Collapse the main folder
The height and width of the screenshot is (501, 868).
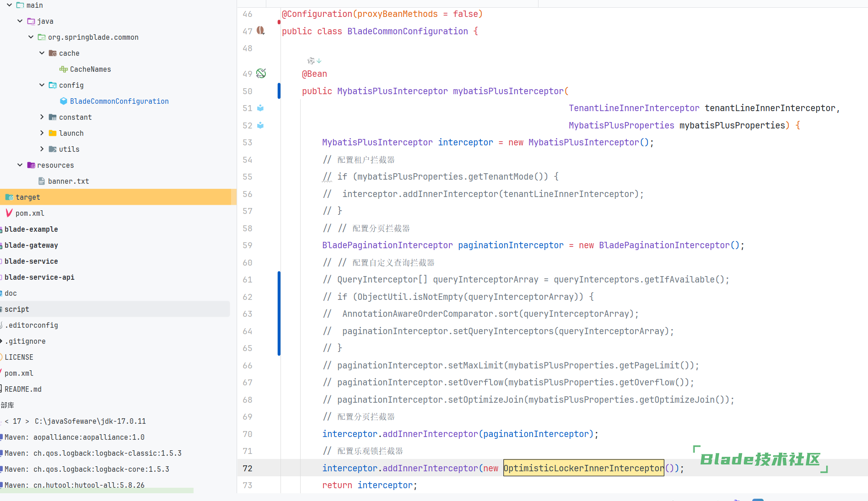[9, 5]
